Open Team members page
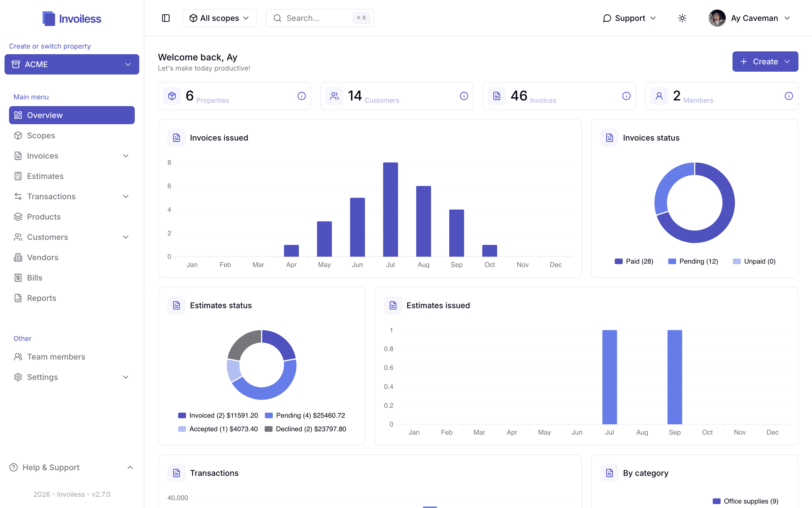The width and height of the screenshot is (812, 508). [x=72, y=357]
